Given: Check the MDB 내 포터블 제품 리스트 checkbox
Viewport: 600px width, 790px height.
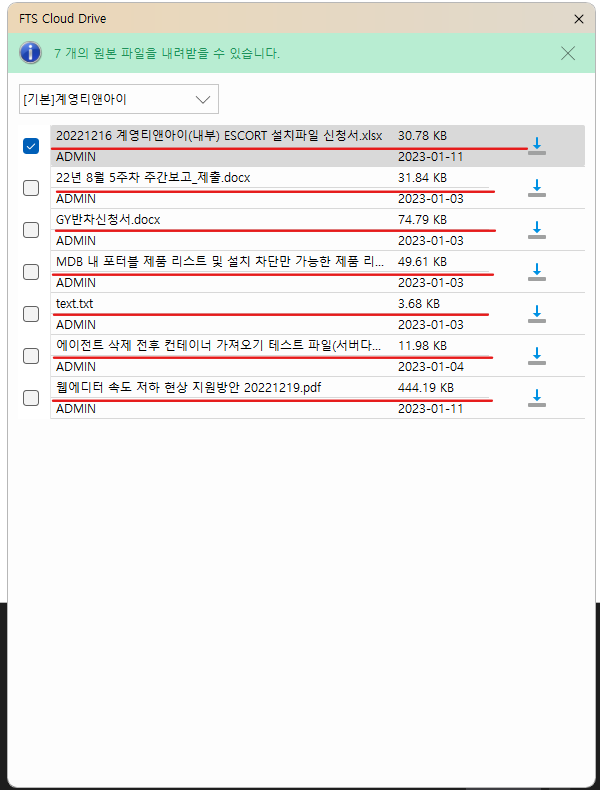Looking at the screenshot, I should (31, 272).
